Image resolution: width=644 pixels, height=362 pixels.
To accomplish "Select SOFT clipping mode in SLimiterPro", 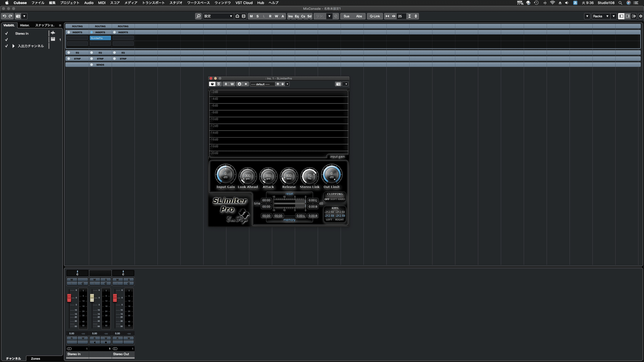I will tap(334, 199).
